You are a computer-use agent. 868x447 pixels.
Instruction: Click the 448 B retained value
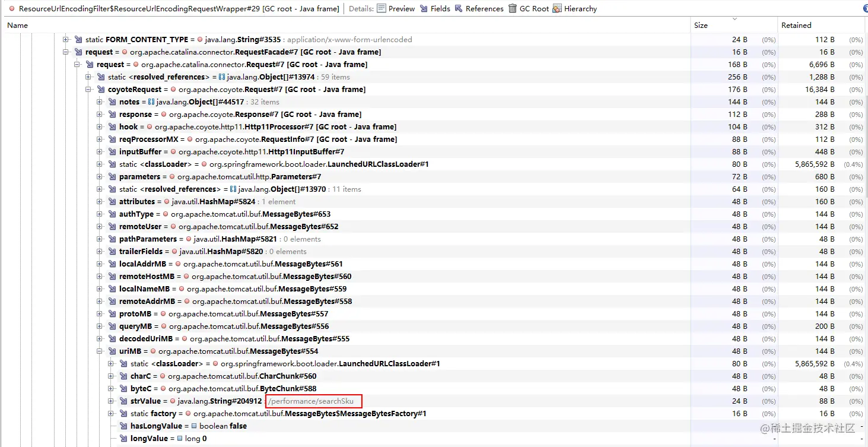click(825, 152)
